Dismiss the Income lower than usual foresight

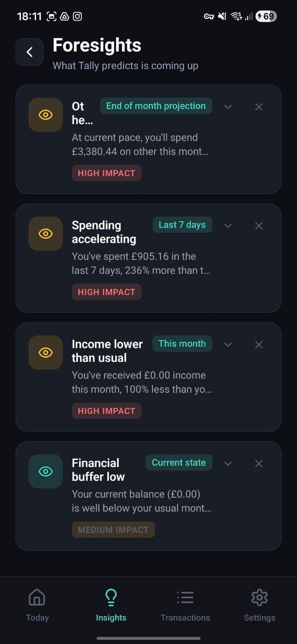pos(259,345)
